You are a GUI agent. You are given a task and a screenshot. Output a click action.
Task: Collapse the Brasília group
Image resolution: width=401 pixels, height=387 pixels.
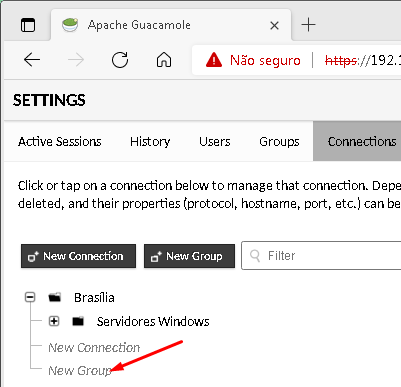(x=30, y=297)
